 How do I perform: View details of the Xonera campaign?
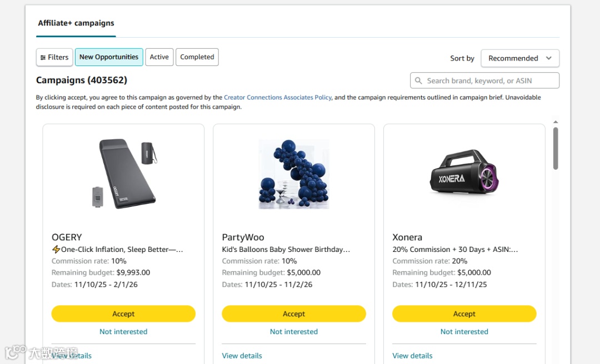click(x=412, y=356)
